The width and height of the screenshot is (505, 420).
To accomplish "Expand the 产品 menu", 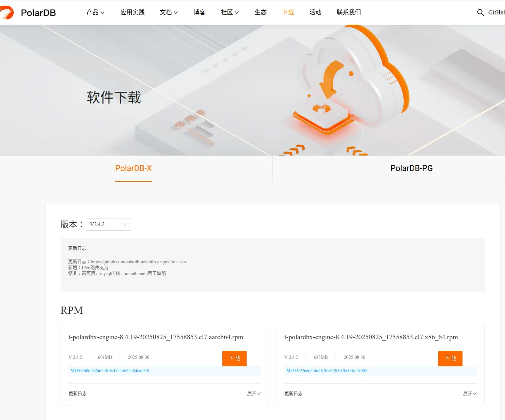I will (x=95, y=13).
